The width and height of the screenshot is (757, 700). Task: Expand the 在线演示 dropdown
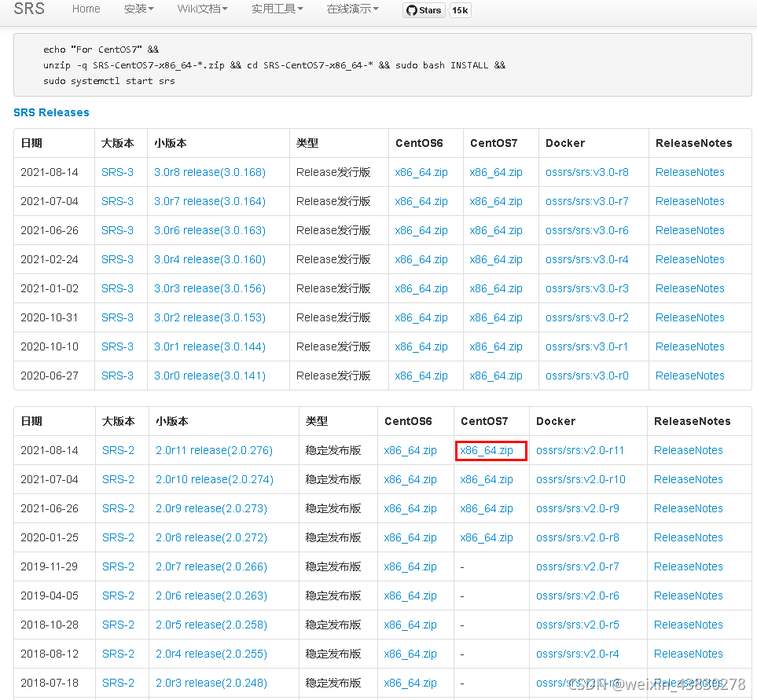pos(352,9)
